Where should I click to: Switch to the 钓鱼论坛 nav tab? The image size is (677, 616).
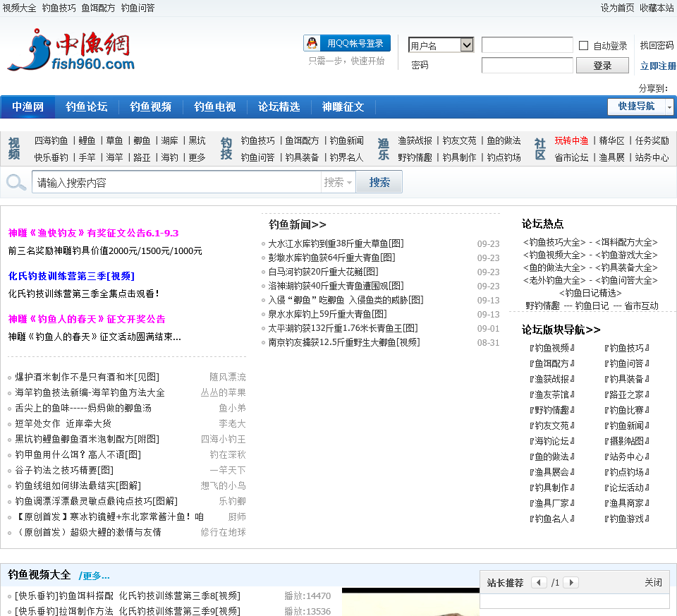(x=87, y=107)
